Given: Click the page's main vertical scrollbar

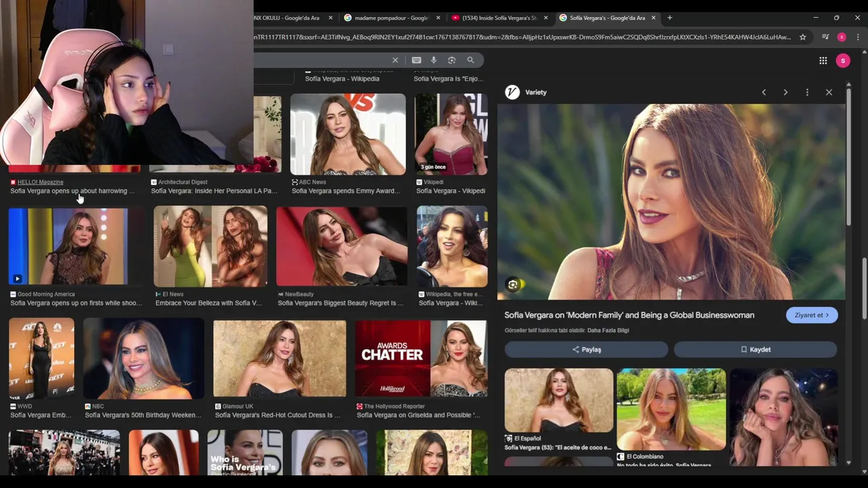Looking at the screenshot, I should click(865, 288).
